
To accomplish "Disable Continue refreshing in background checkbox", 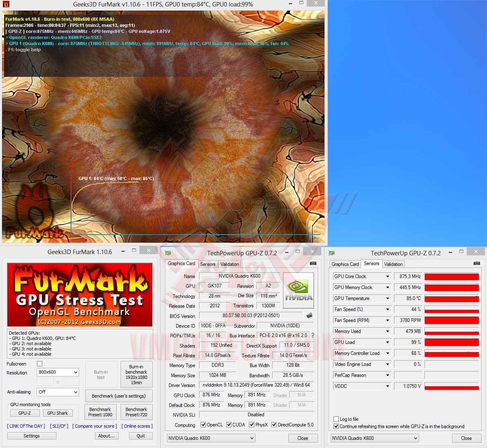I will [x=336, y=426].
